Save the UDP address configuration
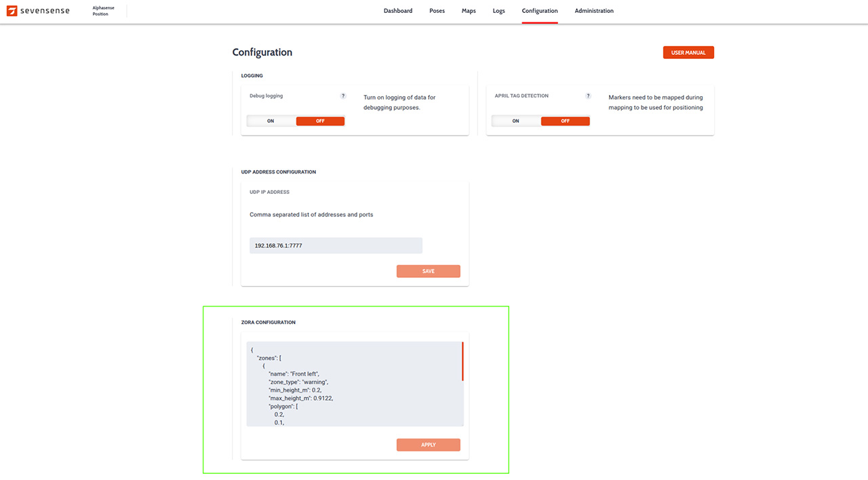Image resolution: width=868 pixels, height=480 pixels. [x=428, y=271]
